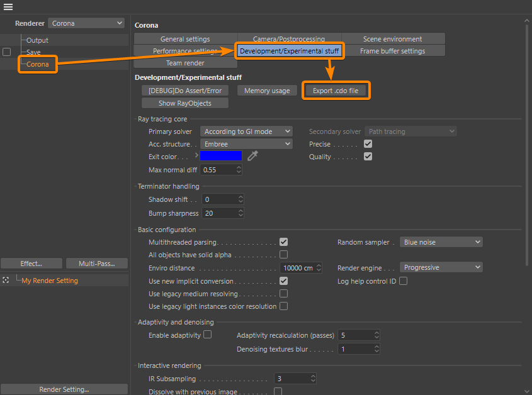Click the Memory usage button

tap(267, 91)
